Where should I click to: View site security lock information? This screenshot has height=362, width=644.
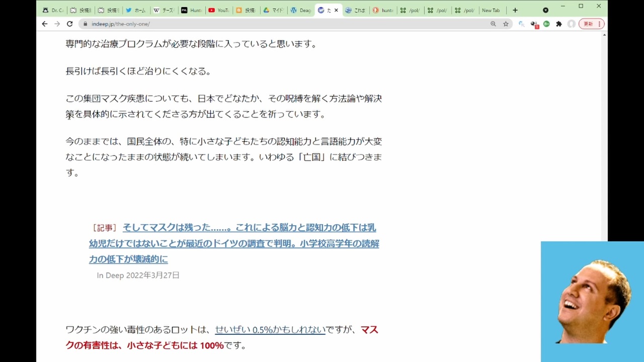click(x=85, y=24)
